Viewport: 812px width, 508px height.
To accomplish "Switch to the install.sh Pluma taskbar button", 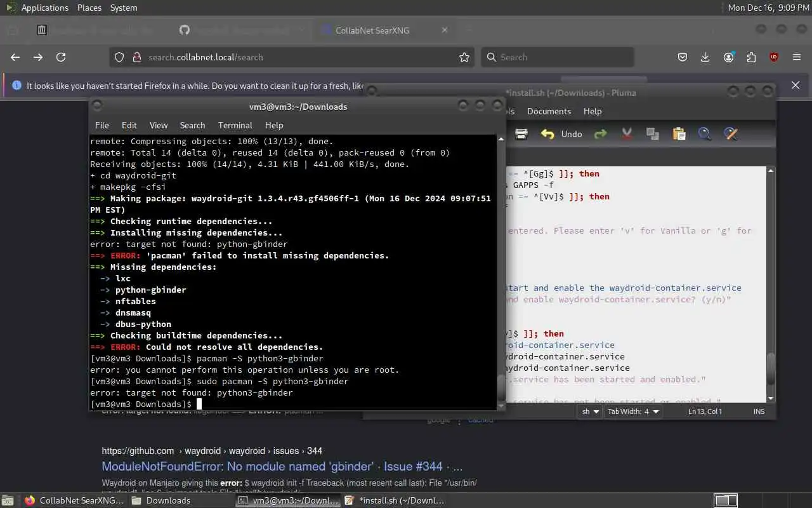I will coord(395,500).
